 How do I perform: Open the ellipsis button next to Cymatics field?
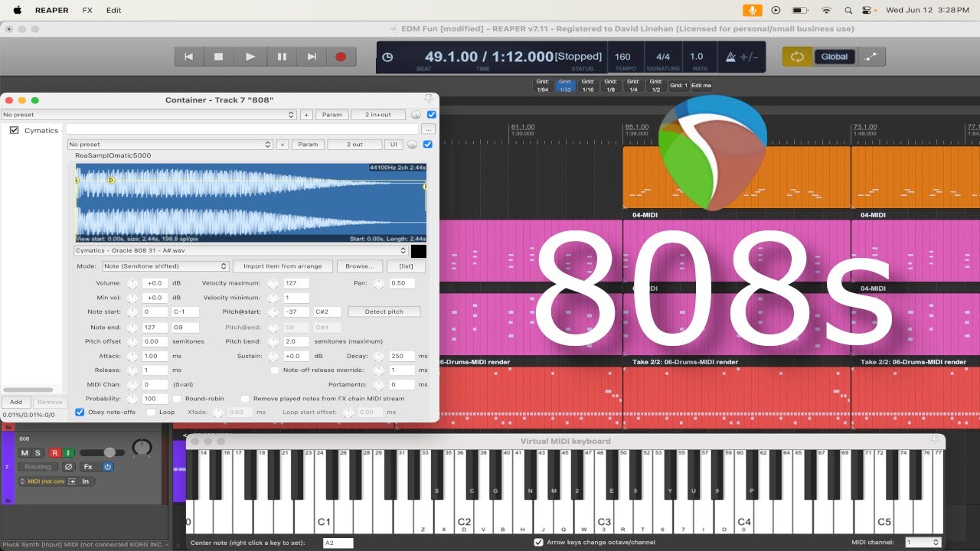[x=428, y=129]
